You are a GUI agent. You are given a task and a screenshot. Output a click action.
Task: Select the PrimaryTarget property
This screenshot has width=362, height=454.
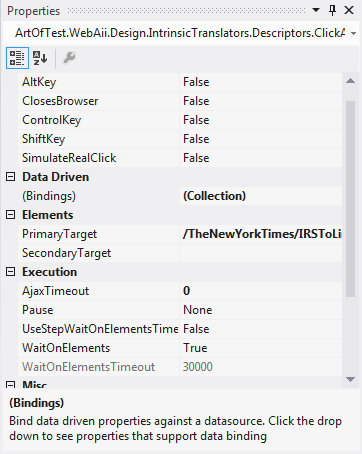coord(99,234)
